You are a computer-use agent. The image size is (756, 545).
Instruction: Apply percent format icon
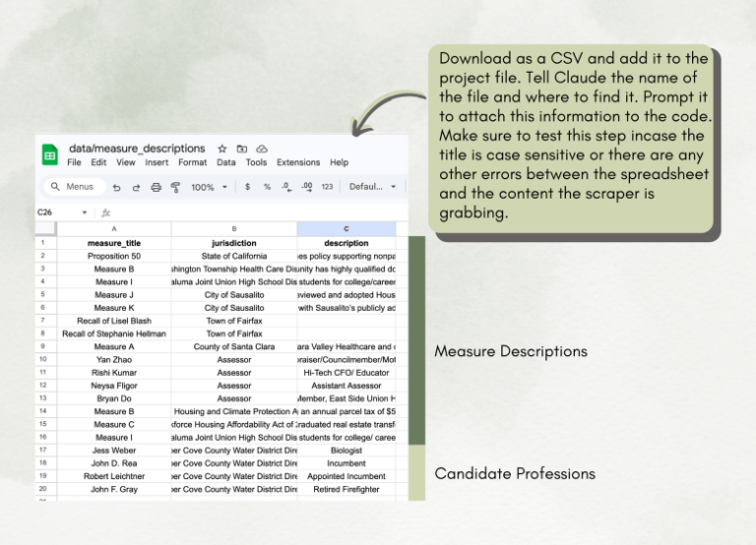[x=267, y=187]
